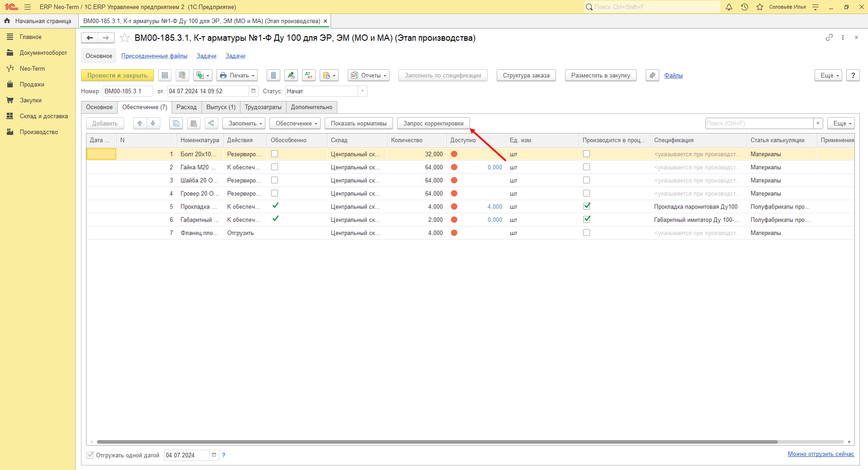The height and width of the screenshot is (470, 868).
Task: Switch to the Расход tab
Action: pos(187,107)
